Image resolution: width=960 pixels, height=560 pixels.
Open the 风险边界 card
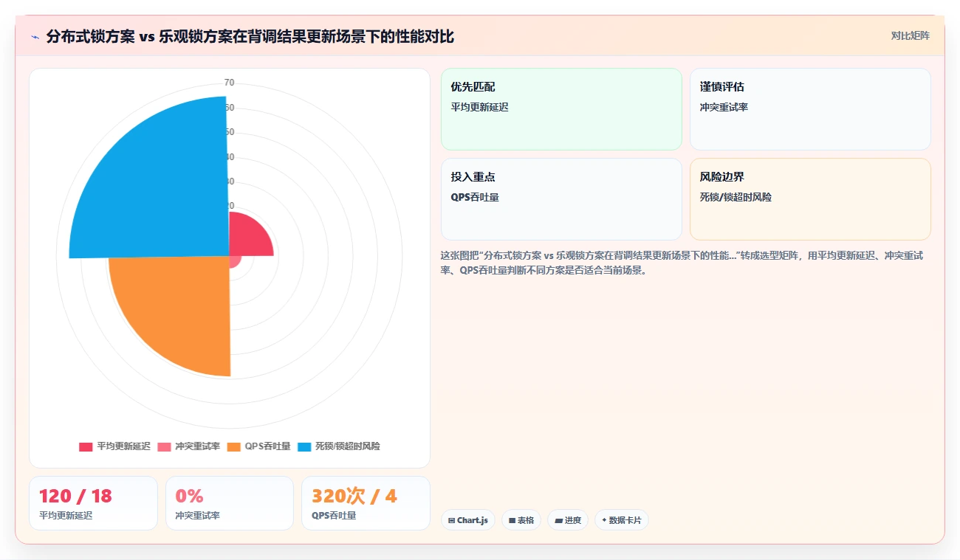(x=810, y=199)
